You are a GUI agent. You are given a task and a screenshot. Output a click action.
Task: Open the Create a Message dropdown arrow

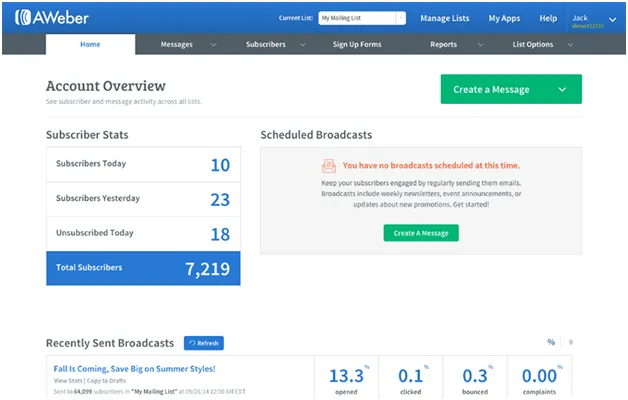coord(562,89)
